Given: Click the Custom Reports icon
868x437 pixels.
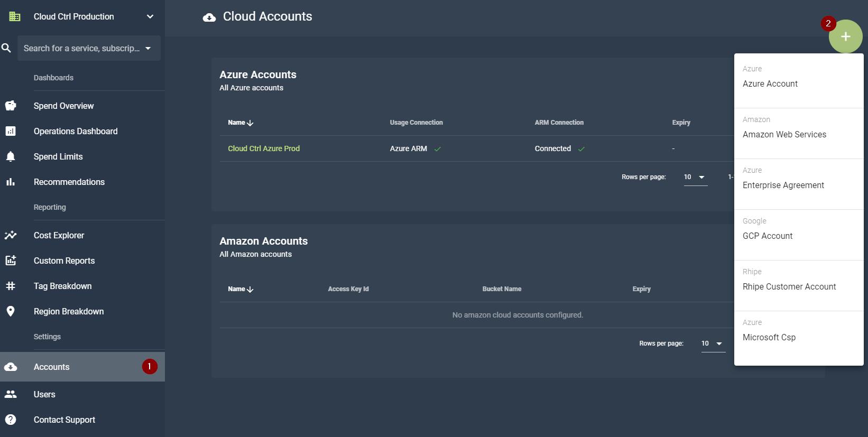Looking at the screenshot, I should pos(11,261).
